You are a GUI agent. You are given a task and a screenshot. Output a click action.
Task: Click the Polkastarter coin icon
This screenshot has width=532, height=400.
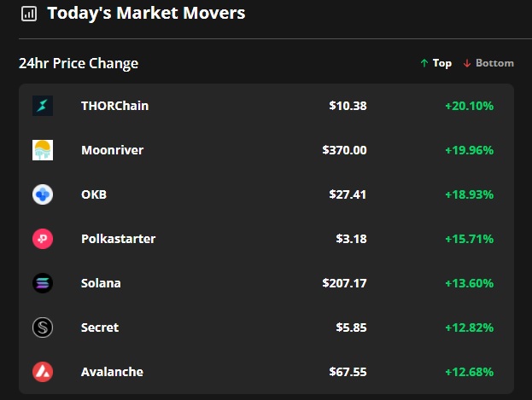coord(43,239)
